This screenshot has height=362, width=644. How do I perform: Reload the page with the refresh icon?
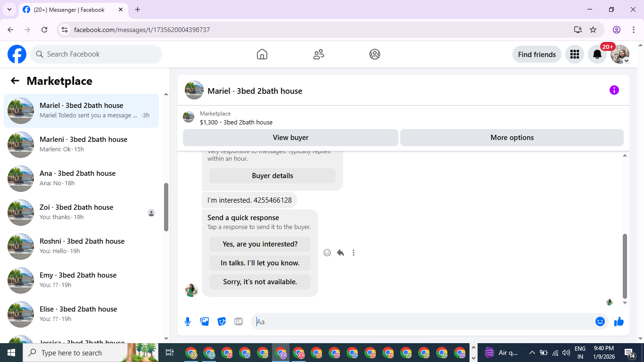click(44, 30)
